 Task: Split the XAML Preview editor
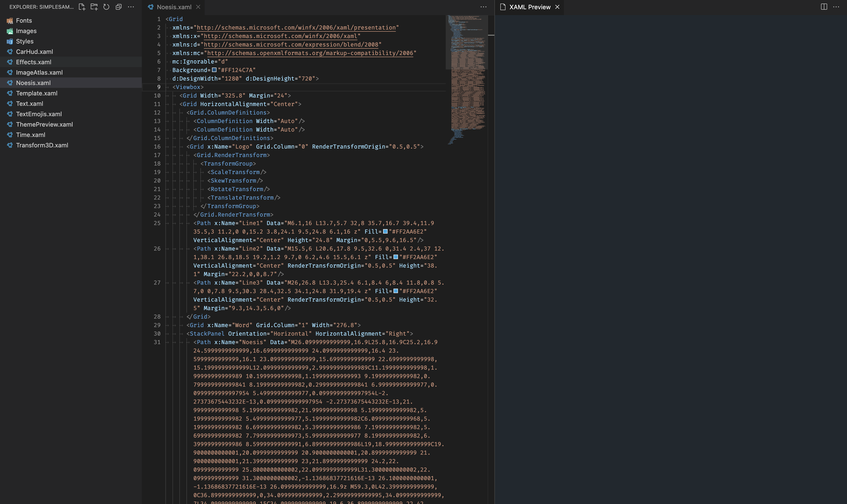[824, 7]
